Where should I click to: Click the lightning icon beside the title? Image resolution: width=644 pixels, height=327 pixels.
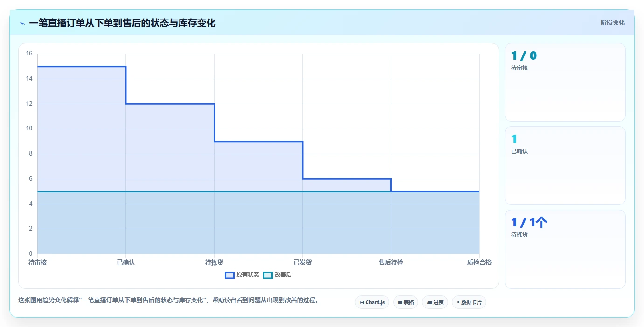(x=22, y=23)
